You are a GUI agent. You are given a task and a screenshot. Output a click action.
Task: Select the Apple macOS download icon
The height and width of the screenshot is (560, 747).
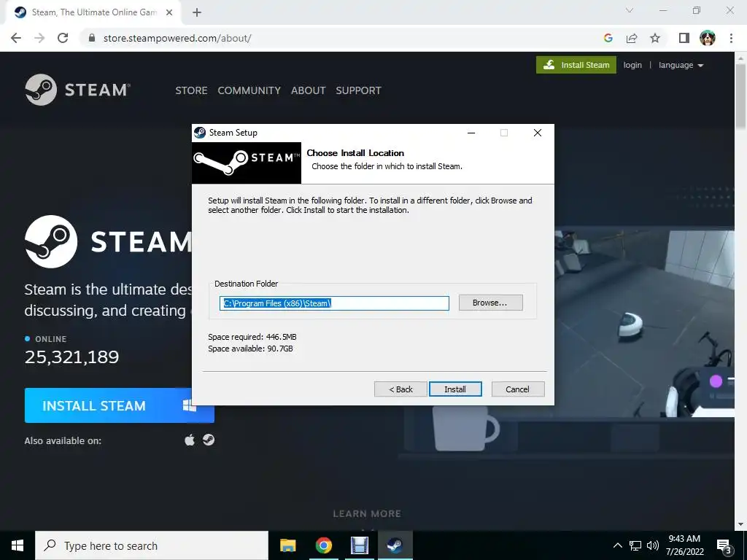[x=190, y=440]
